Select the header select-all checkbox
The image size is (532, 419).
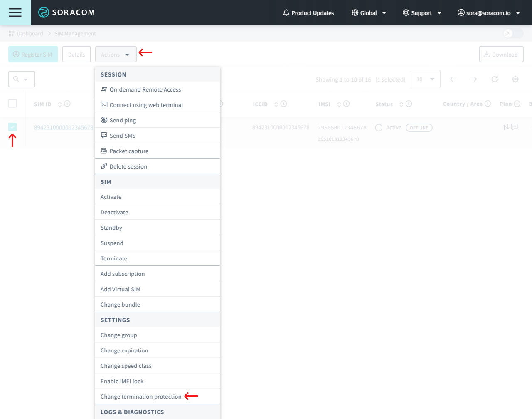(12, 103)
